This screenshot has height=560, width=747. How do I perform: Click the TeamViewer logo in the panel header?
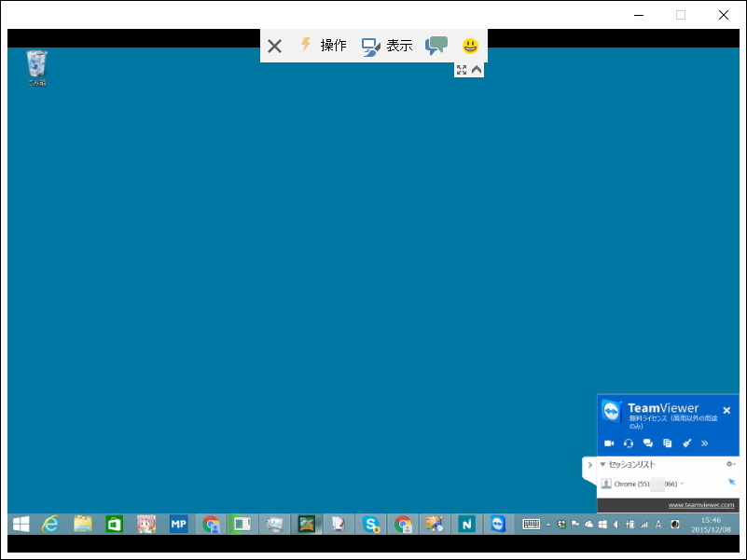coord(611,411)
